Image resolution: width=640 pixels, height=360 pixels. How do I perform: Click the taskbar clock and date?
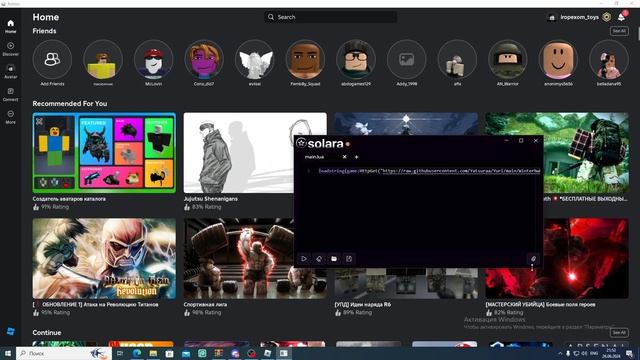pos(610,353)
